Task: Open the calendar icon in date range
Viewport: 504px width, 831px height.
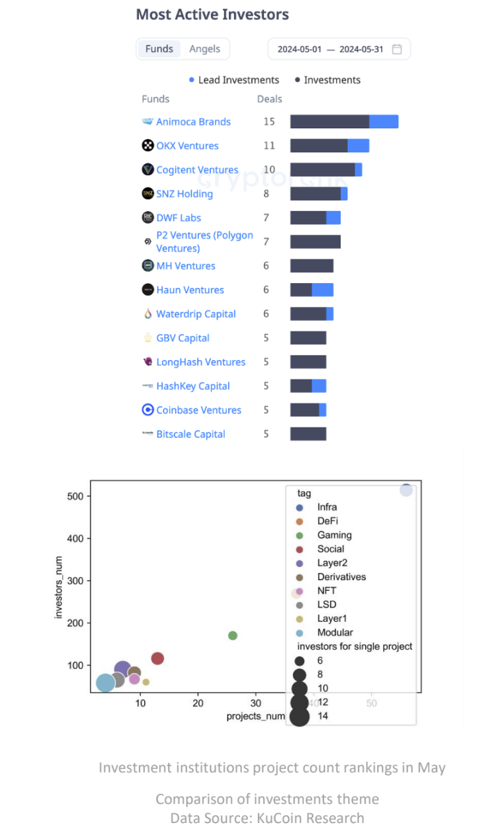Action: click(397, 49)
